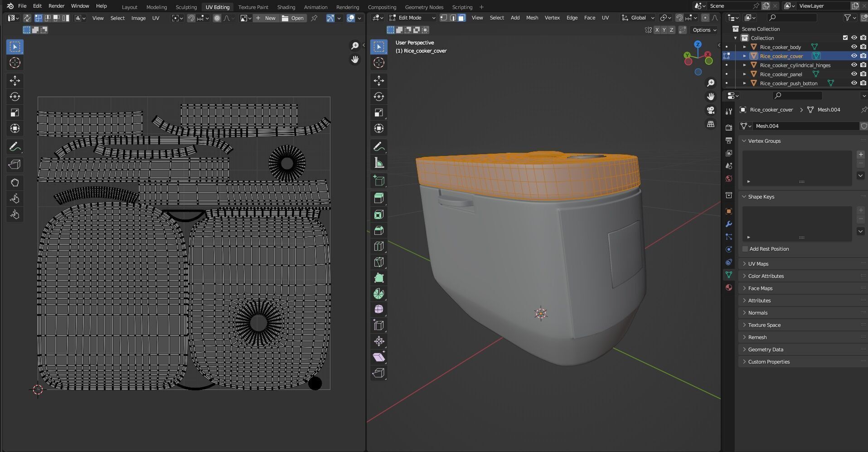Viewport: 868px width, 452px height.
Task: Expand Rice_cooker_panel in outliner
Action: coord(744,74)
